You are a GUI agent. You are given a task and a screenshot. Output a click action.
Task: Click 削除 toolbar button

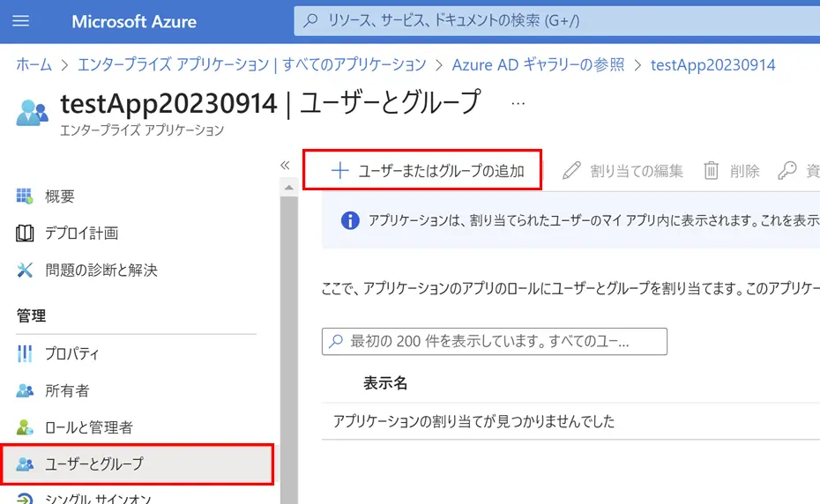pos(731,170)
